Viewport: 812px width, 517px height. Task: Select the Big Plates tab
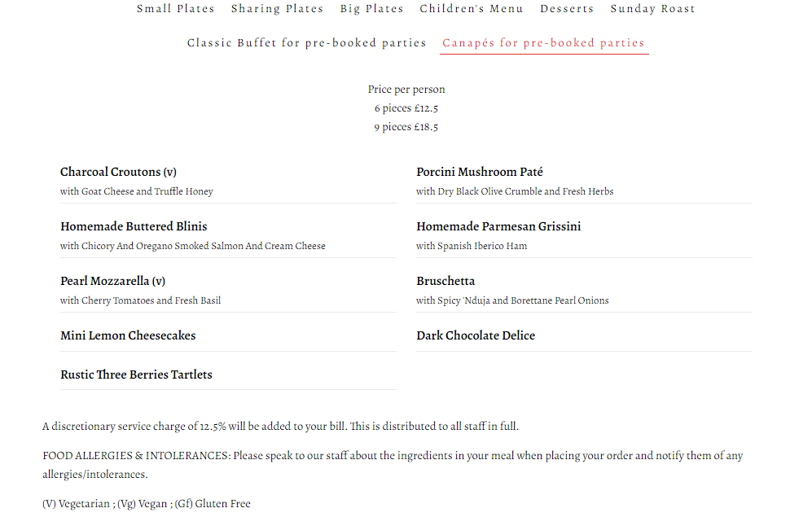(371, 9)
